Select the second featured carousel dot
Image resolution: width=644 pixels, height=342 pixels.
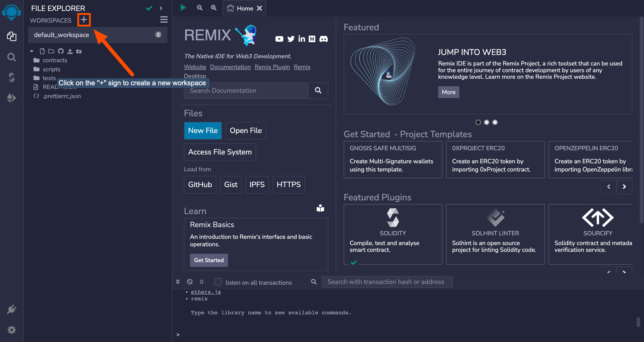click(x=487, y=122)
